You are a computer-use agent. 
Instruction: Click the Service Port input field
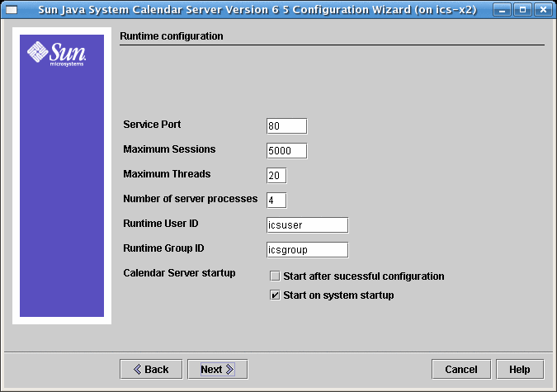[x=286, y=126]
